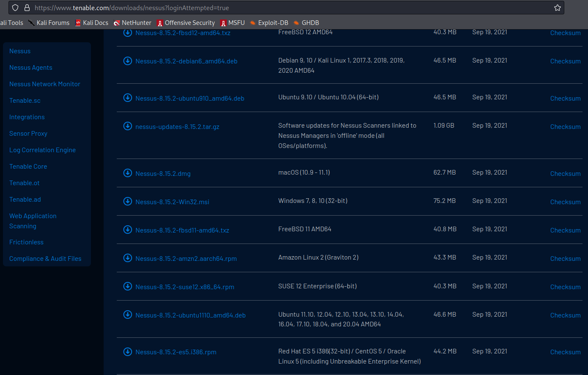Select Nessus in the sidebar
The image size is (588, 375).
[x=20, y=51]
